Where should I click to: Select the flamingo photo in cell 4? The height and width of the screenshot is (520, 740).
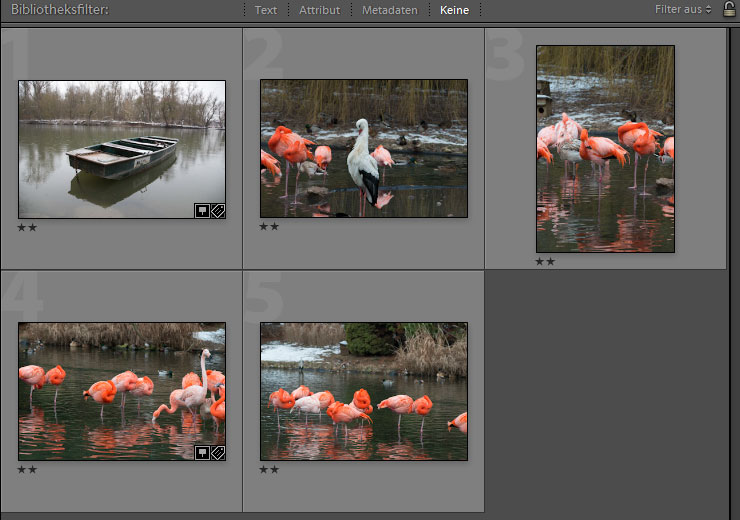tap(122, 391)
